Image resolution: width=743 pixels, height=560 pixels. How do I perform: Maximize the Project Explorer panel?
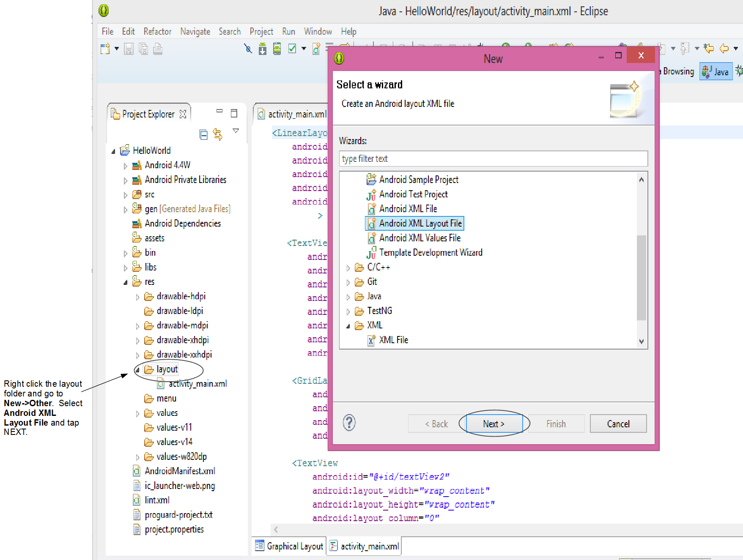point(234,113)
